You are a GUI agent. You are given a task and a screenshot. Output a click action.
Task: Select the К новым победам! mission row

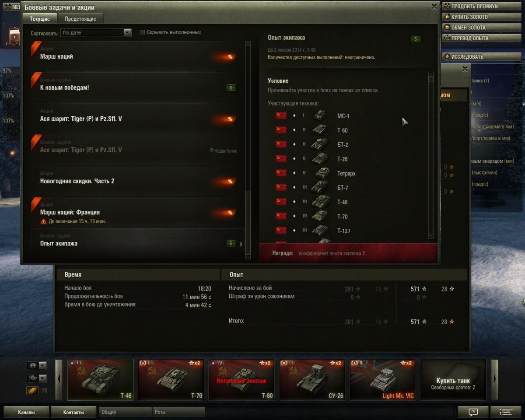pos(138,87)
